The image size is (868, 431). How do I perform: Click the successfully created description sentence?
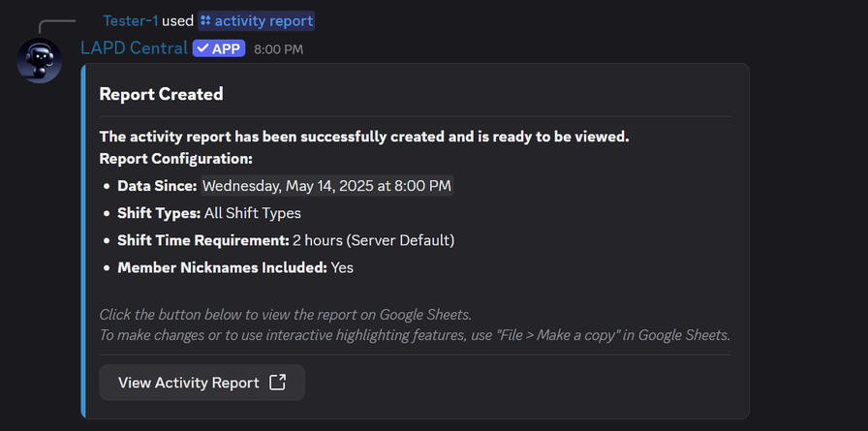pyautogui.click(x=364, y=137)
